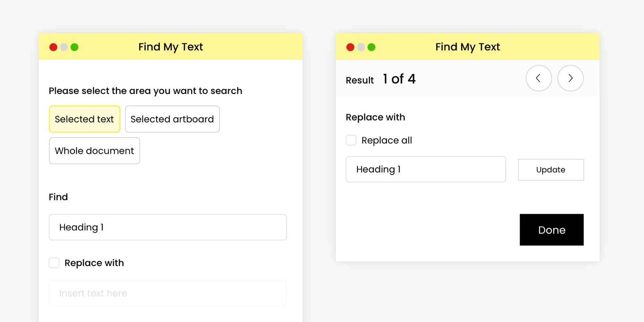Choose the Selected text search area
This screenshot has height=322, width=644.
(x=85, y=119)
